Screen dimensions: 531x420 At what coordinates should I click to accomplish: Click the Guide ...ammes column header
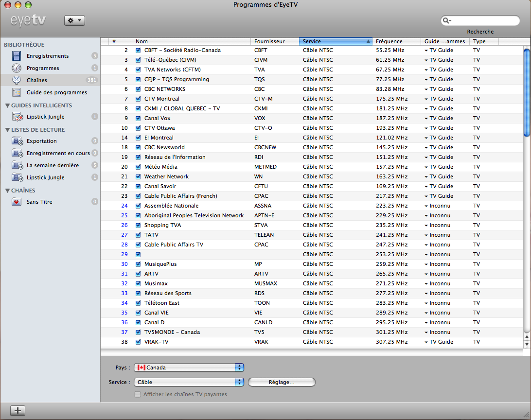(444, 41)
